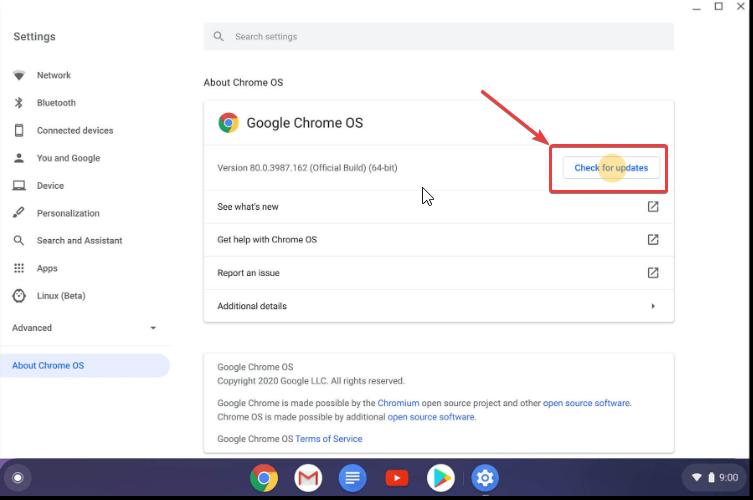Image resolution: width=753 pixels, height=500 pixels.
Task: Click the Advanced label in sidebar
Action: coord(32,328)
